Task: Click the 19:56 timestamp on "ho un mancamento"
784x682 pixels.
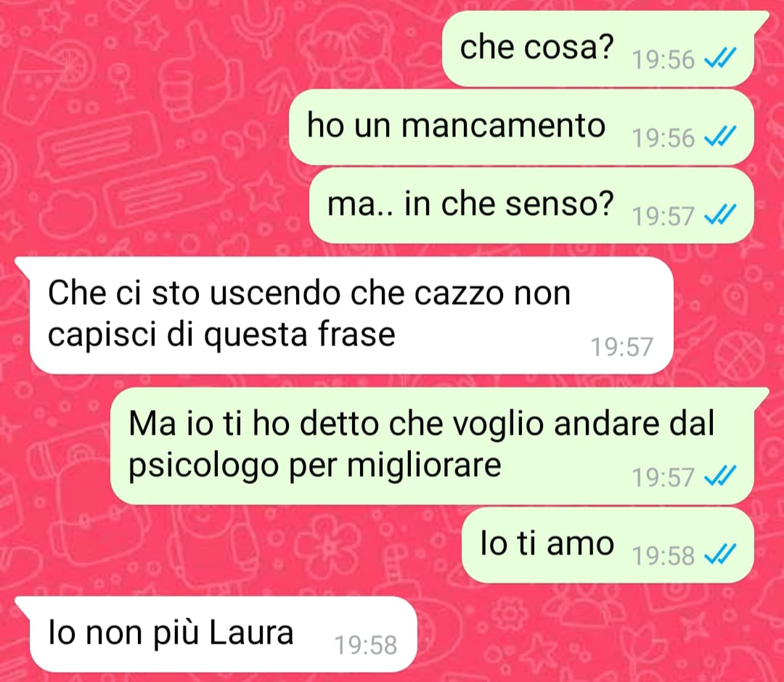Action: click(663, 138)
